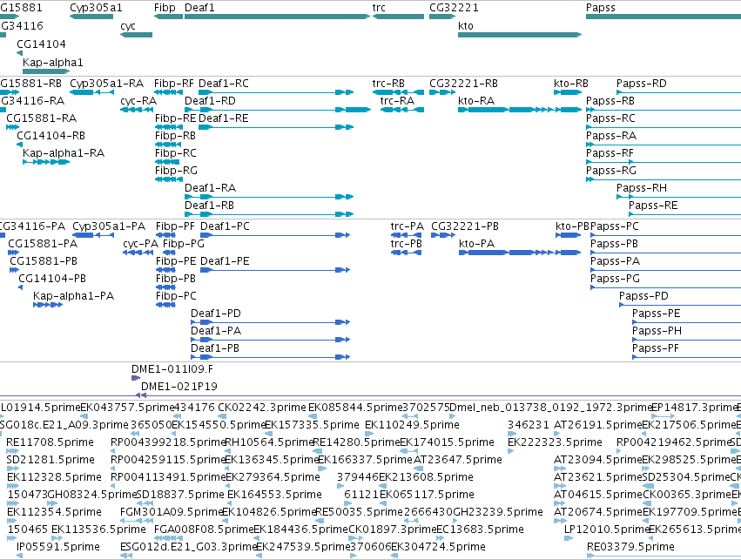Viewport: 741px width, 560px height.
Task: Select the Deaf1-RE transcript label
Action: [x=224, y=118]
